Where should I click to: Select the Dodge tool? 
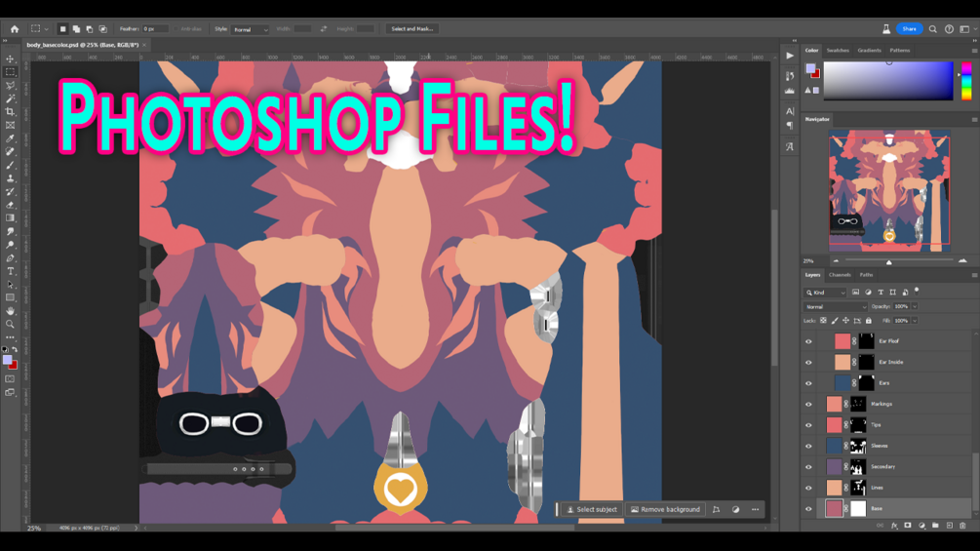coord(10,245)
